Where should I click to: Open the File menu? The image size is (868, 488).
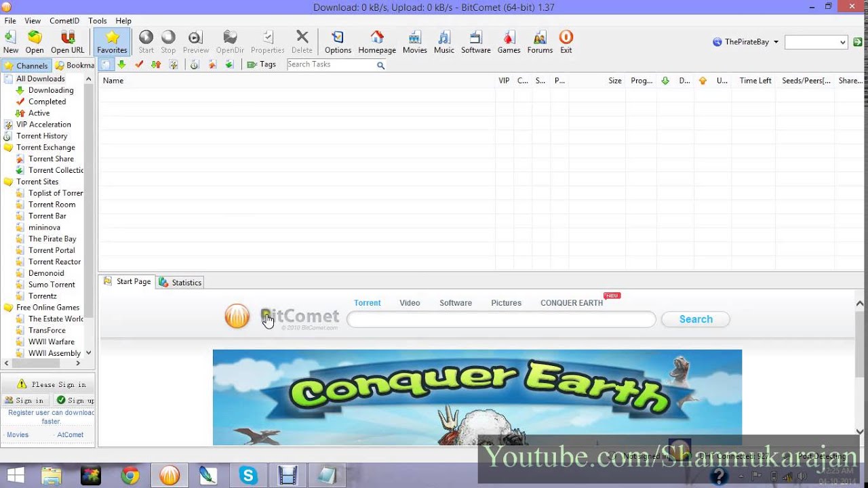pos(10,21)
